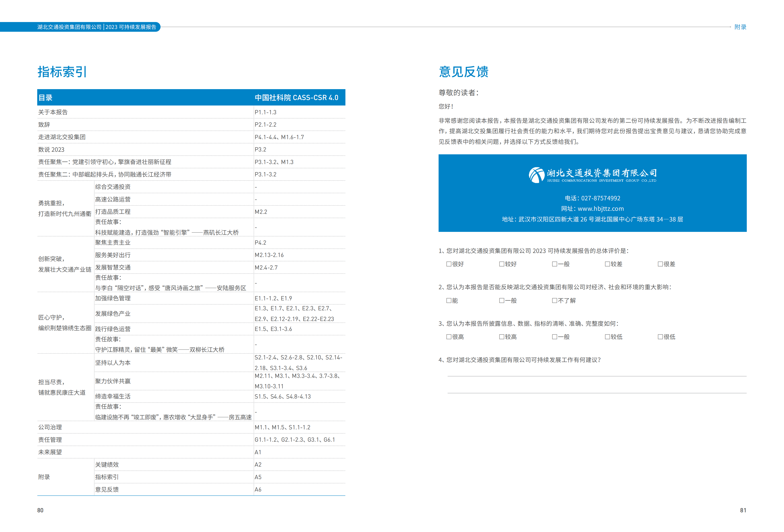Select the 公司治理 row
The height and width of the screenshot is (532, 784).
[x=191, y=427]
